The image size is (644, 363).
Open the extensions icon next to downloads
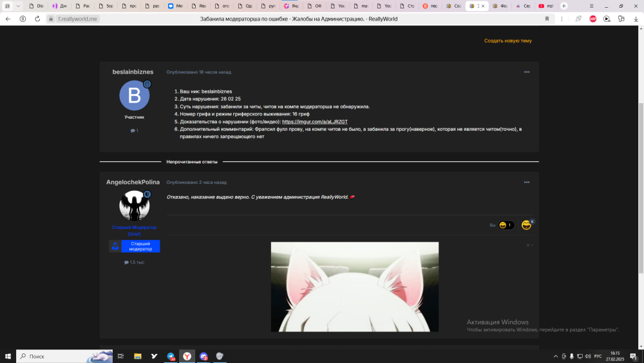coord(621,19)
